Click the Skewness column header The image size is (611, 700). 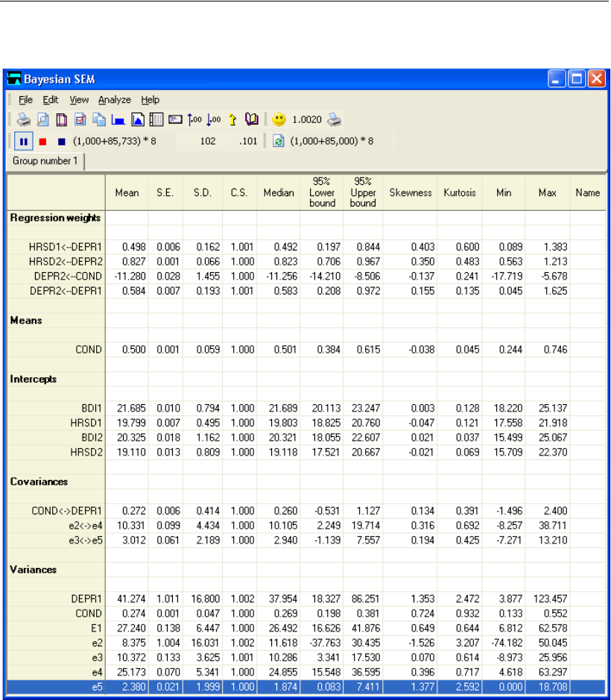pos(410,192)
